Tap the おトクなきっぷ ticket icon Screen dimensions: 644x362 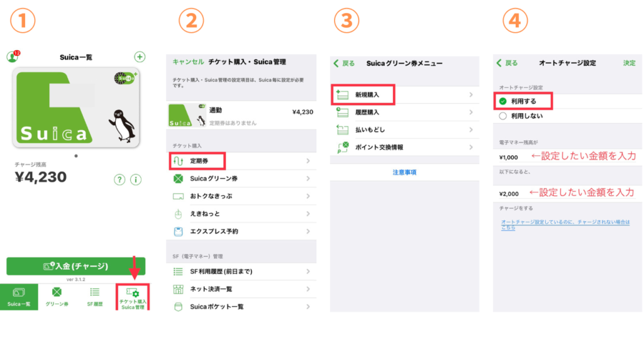point(178,196)
